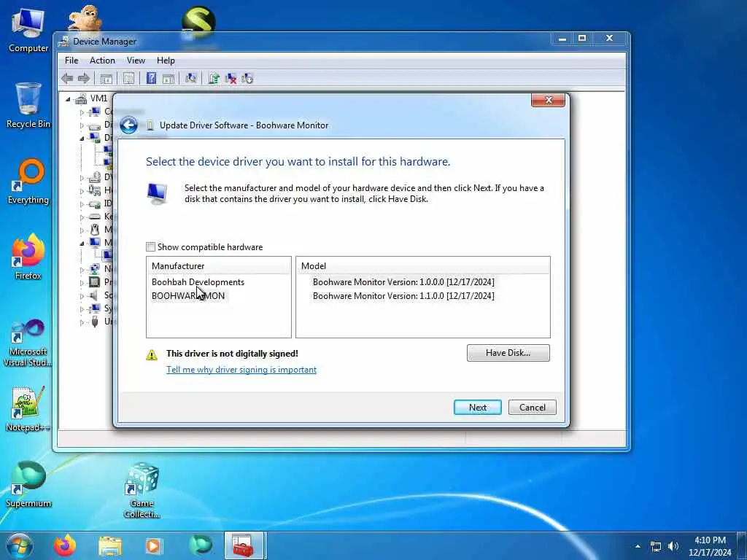Collapse the expanded Display adapters node arrow
The width and height of the screenshot is (747, 560).
tap(82, 138)
